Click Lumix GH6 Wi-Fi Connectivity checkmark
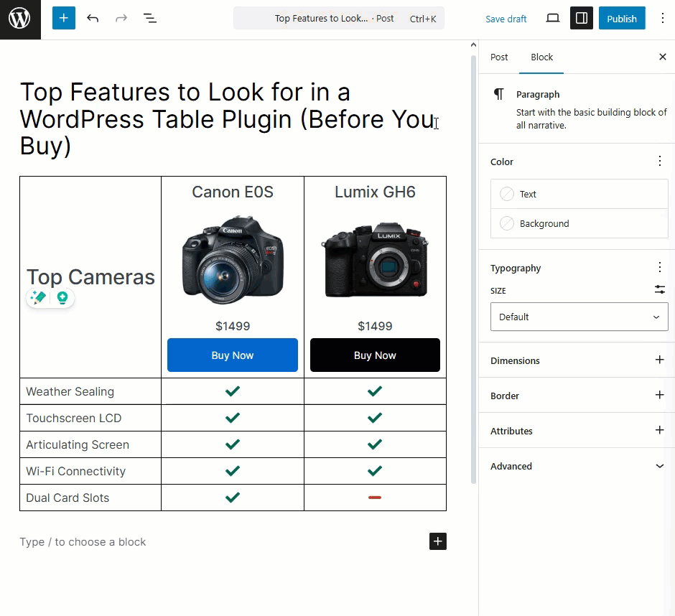The width and height of the screenshot is (675, 616). point(375,471)
